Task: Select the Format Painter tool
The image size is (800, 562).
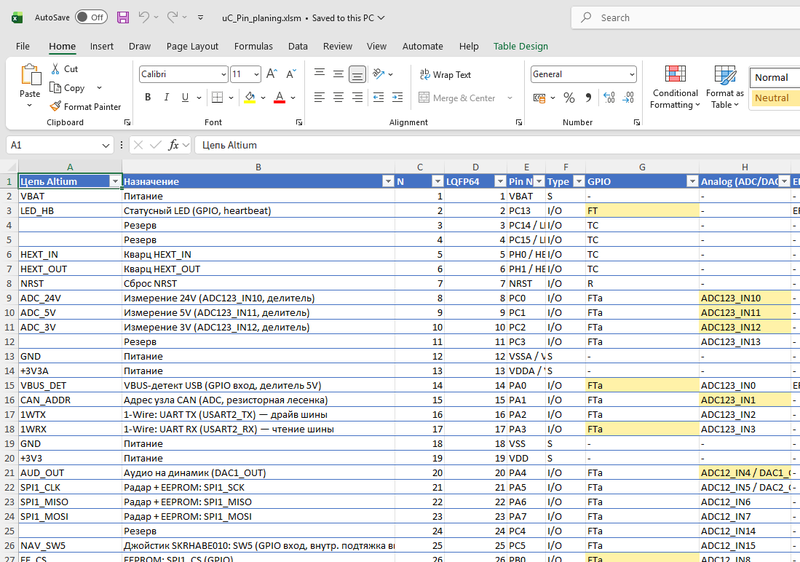Action: 86,107
